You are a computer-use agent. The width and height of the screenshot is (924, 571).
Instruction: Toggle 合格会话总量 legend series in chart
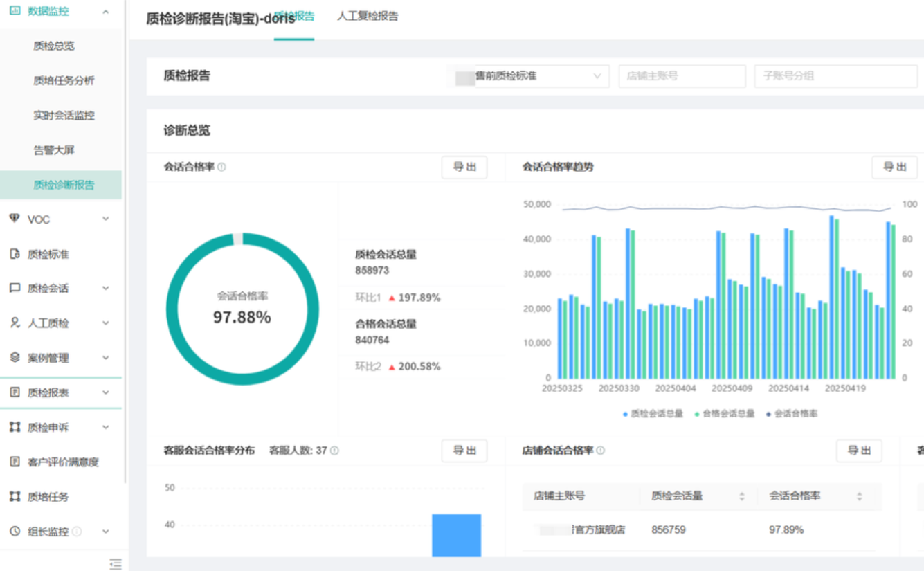point(725,414)
